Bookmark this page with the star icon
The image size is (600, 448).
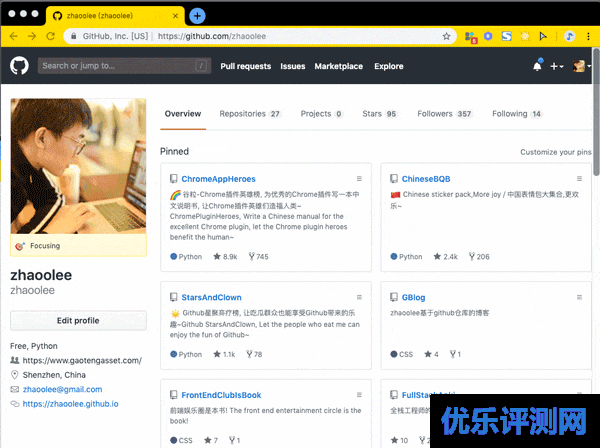(446, 36)
